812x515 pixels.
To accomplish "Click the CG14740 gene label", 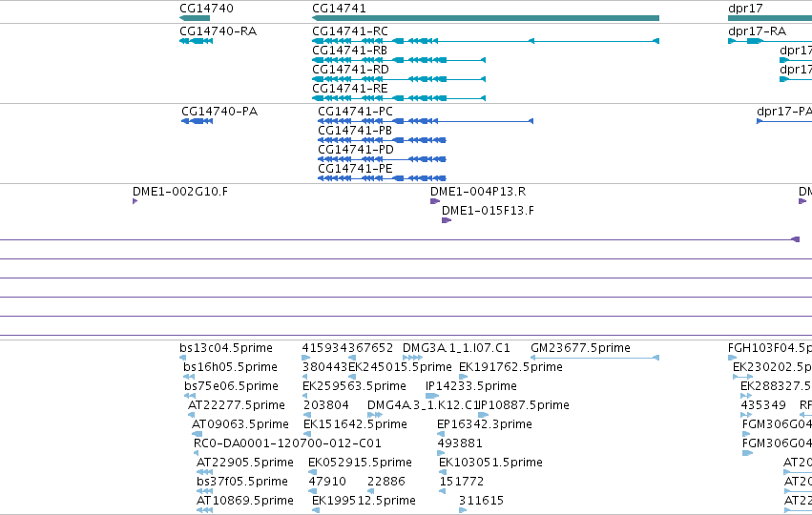I will click(x=206, y=9).
